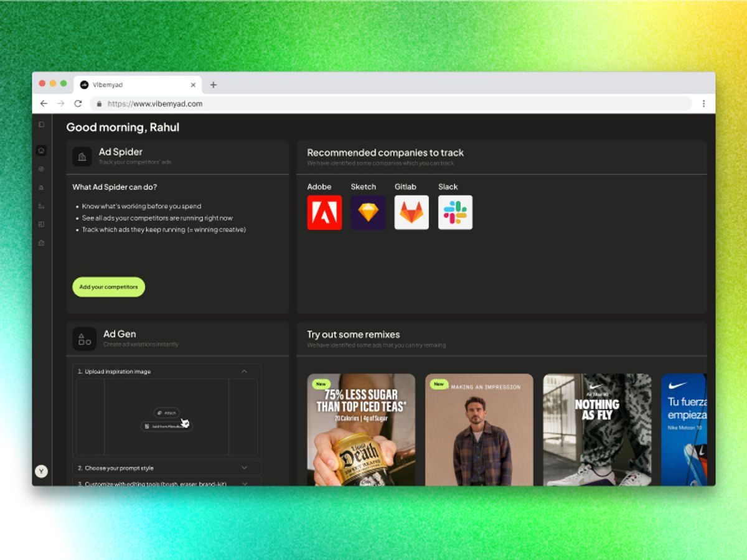Click the briefcase icon at sidebar bottom
The image size is (747, 560).
pos(41,241)
